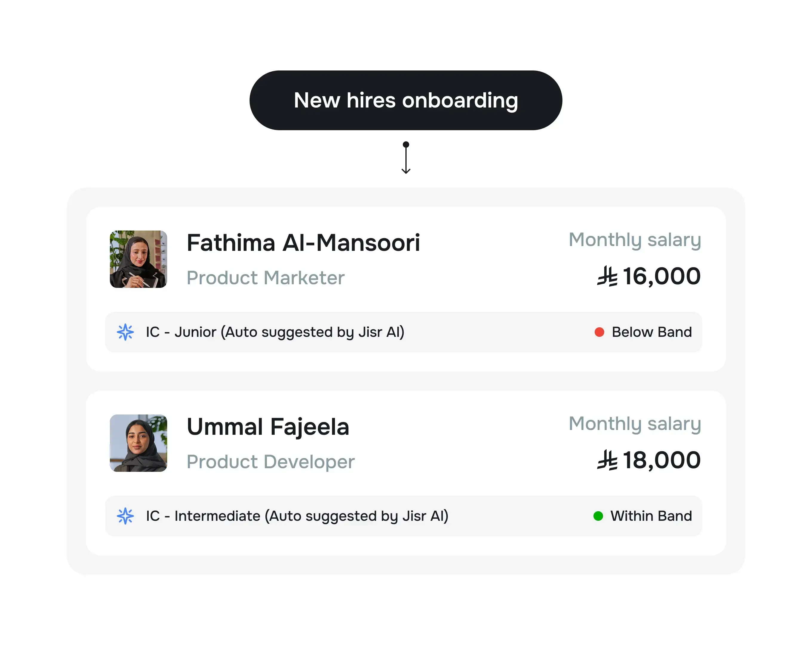Click the Product Developer job title
812x645 pixels.
point(270,462)
